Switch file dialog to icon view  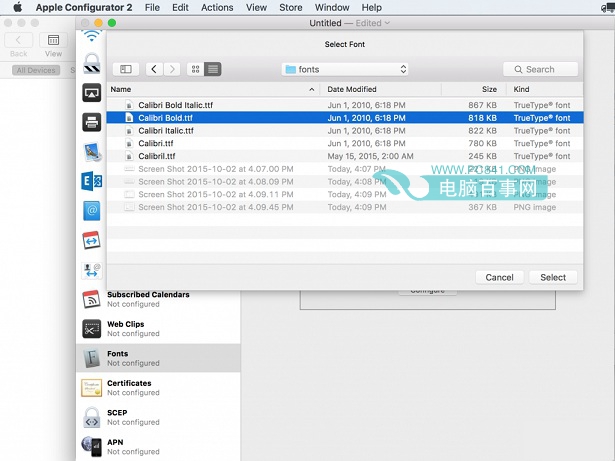point(196,69)
